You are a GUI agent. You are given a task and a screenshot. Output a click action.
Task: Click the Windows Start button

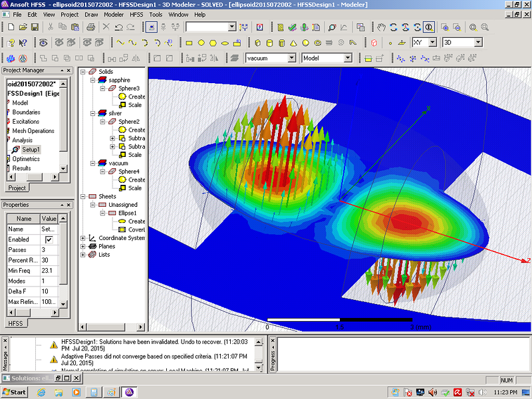point(14,392)
